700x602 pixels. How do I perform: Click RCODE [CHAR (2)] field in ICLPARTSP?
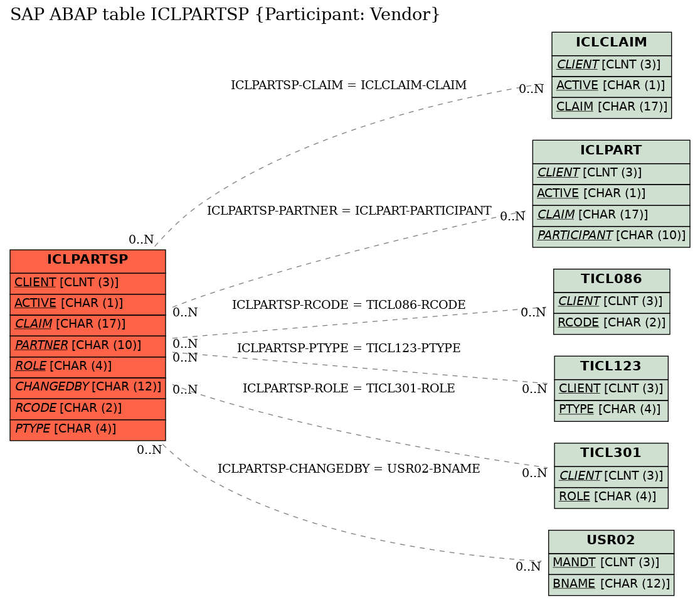click(88, 409)
